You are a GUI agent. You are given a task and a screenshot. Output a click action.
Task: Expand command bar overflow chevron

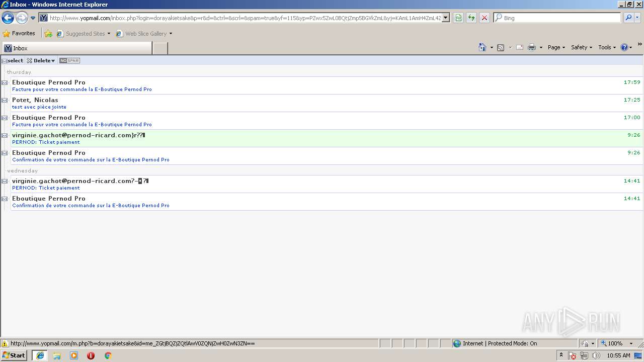tap(639, 44)
